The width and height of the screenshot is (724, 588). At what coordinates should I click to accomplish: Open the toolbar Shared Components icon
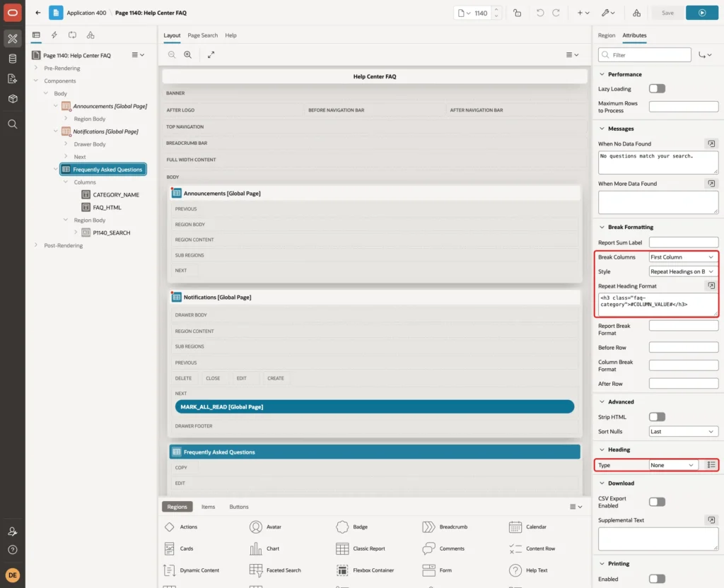[x=636, y=13]
